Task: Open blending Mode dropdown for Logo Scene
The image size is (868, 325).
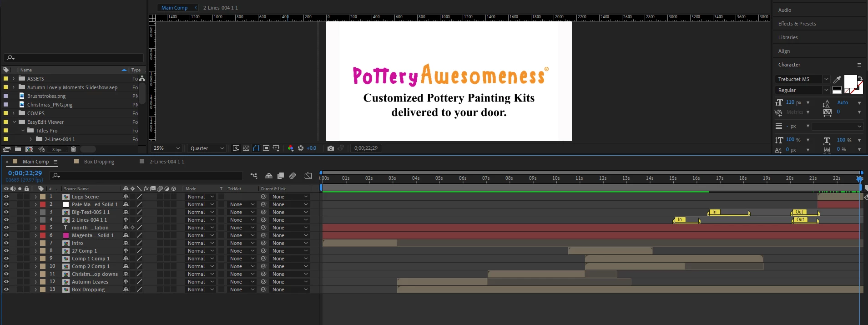Action: point(201,197)
